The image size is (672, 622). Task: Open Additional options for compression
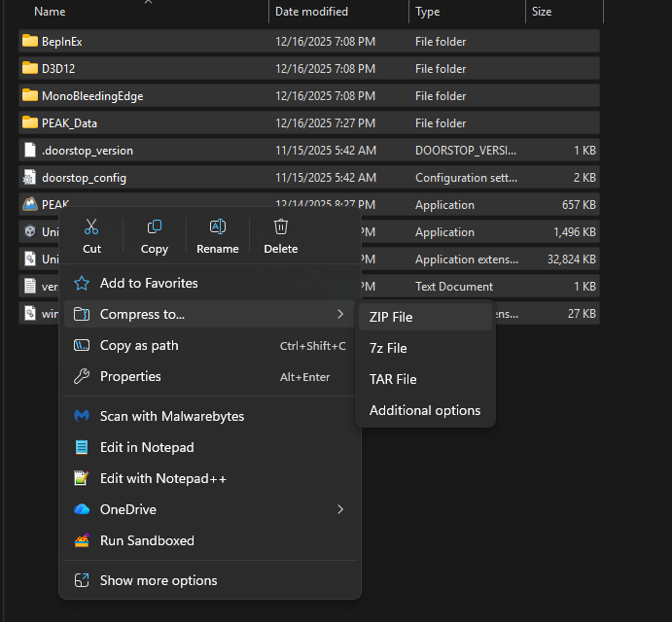click(425, 410)
